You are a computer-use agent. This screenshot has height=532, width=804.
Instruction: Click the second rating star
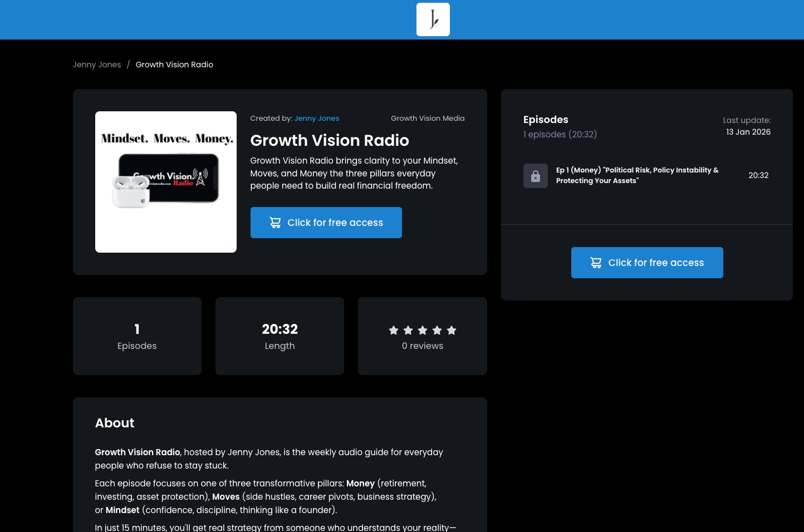click(408, 330)
